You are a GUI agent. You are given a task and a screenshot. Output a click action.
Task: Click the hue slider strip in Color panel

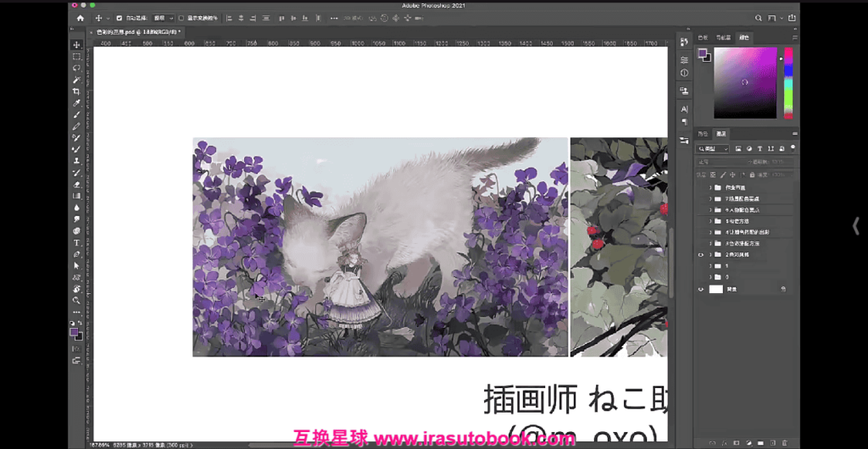[x=787, y=82]
